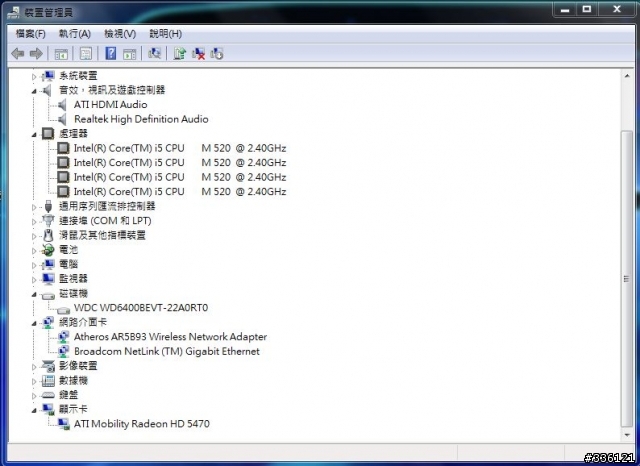Expand the 電池 batteries node
This screenshot has height=466, width=640.
(34, 251)
